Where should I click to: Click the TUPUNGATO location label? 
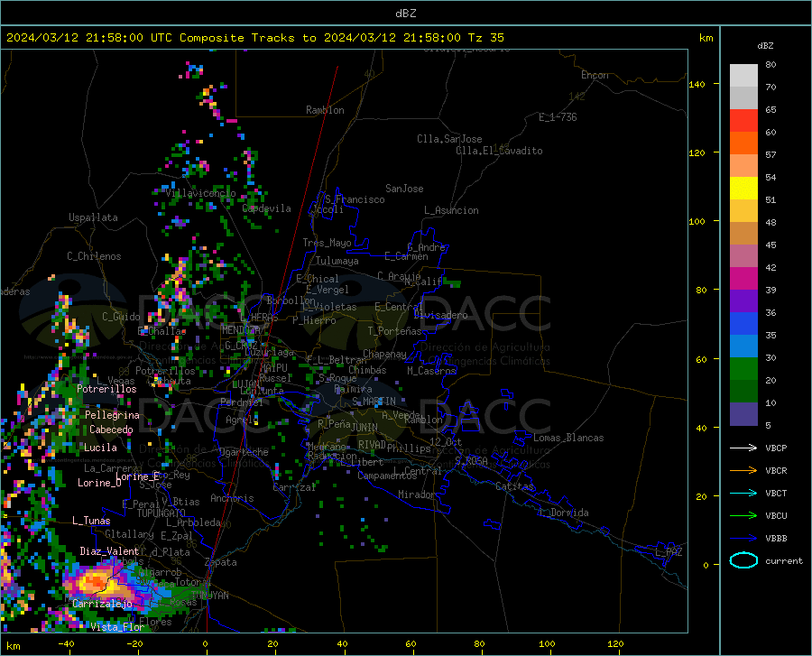161,513
